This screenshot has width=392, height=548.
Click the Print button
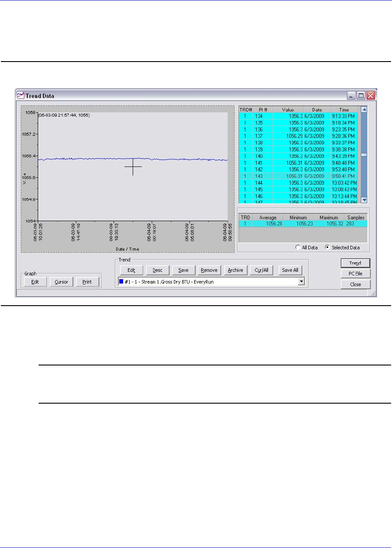(87, 282)
